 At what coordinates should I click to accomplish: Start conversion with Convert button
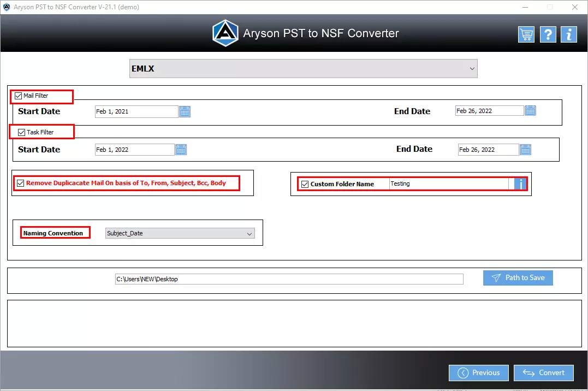pyautogui.click(x=544, y=373)
